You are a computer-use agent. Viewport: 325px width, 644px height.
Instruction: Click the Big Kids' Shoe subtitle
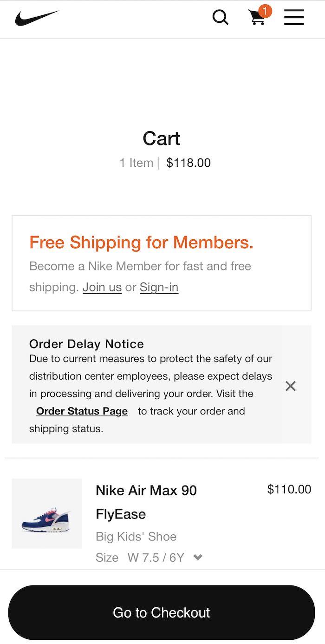pyautogui.click(x=136, y=536)
